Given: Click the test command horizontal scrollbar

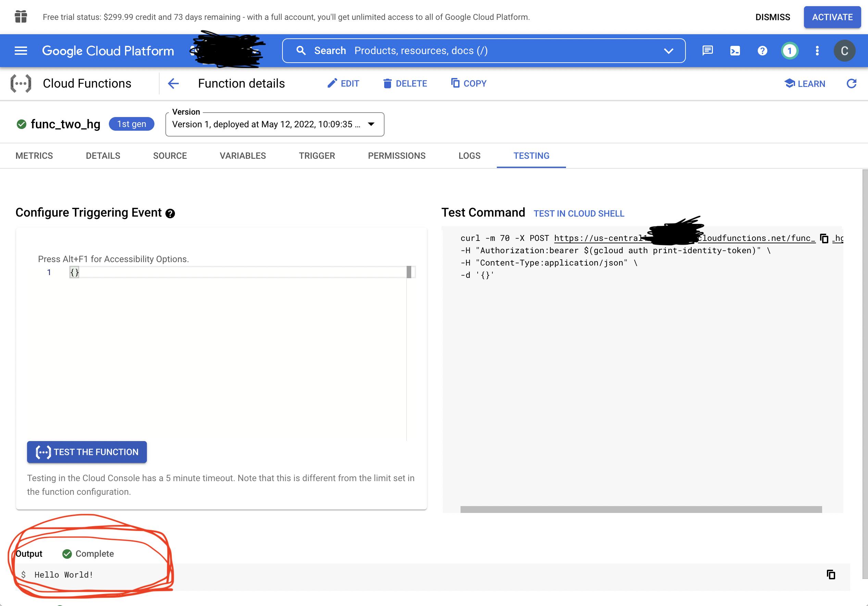Looking at the screenshot, I should (641, 509).
